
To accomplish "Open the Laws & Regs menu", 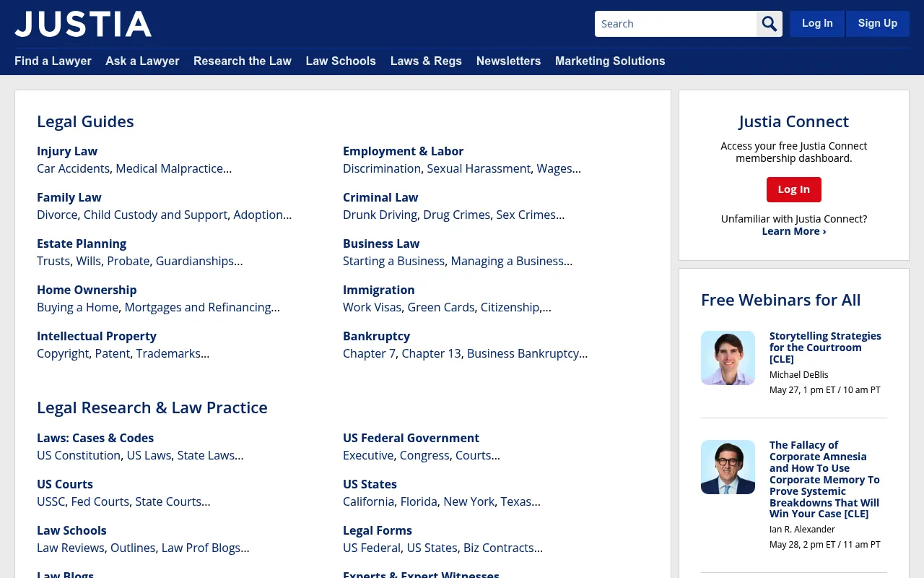I will [x=426, y=61].
